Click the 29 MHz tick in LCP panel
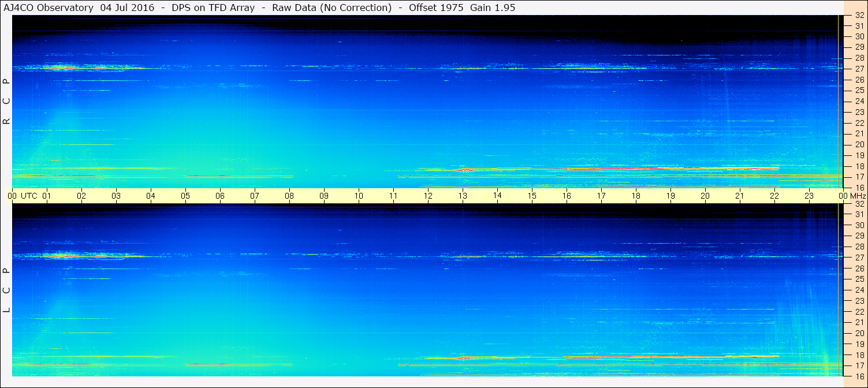 click(859, 236)
